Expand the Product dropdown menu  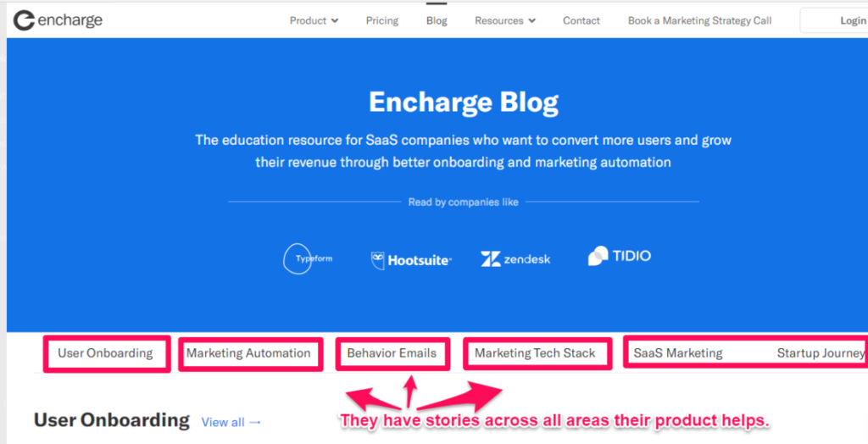[314, 20]
